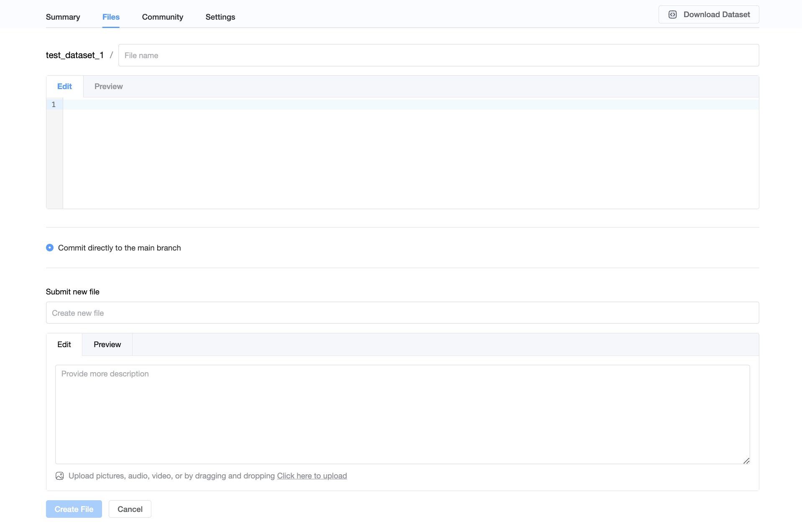Click into the Create new file commit field
Image resolution: width=802 pixels, height=532 pixels.
tap(402, 313)
